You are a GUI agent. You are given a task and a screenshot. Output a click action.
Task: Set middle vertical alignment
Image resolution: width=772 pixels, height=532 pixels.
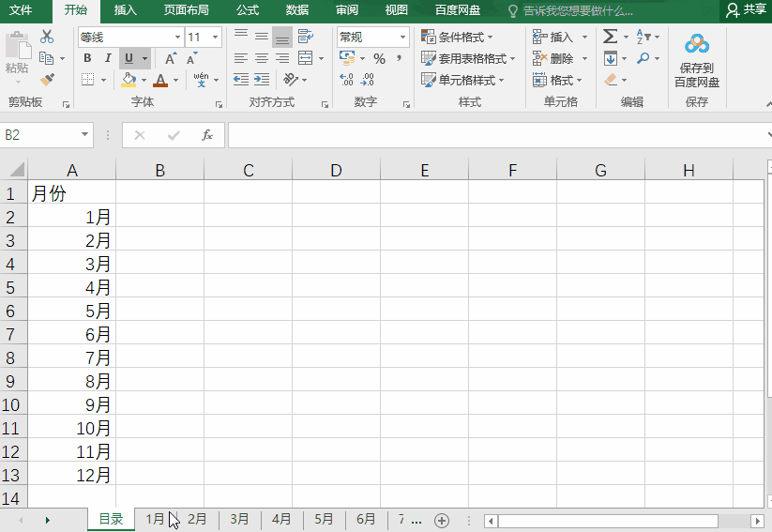[x=262, y=37]
